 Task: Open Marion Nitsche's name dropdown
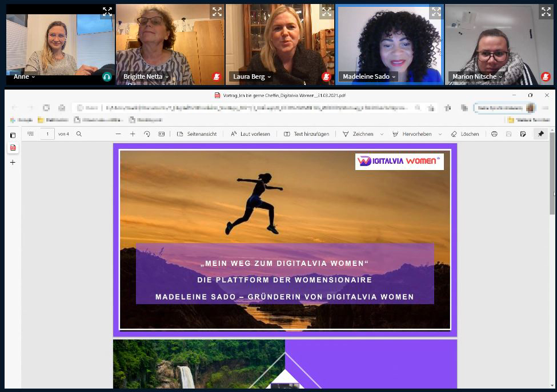click(x=477, y=76)
